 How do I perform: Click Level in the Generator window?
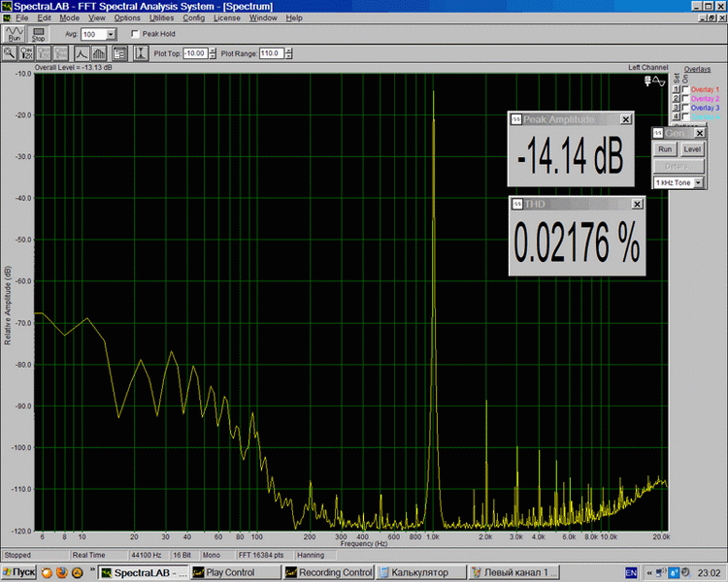[x=692, y=149]
